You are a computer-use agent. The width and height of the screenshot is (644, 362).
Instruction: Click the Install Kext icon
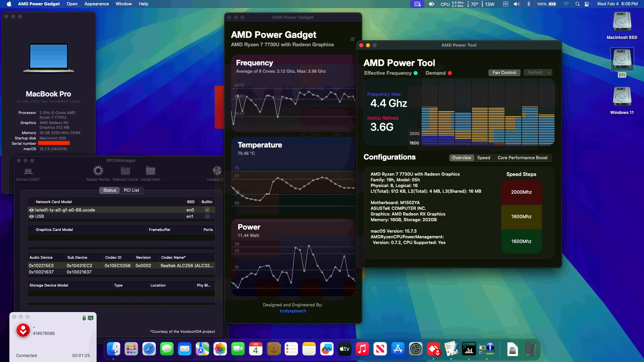click(151, 171)
